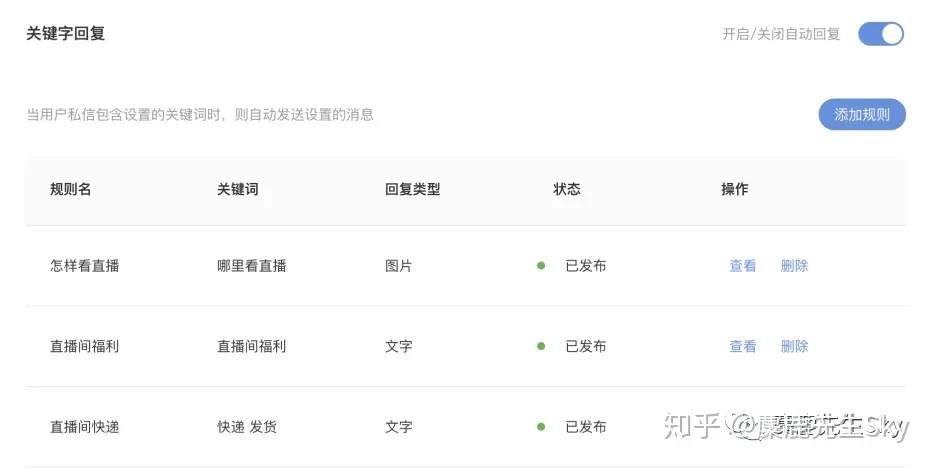Click the 回复类型 column header

[412, 189]
